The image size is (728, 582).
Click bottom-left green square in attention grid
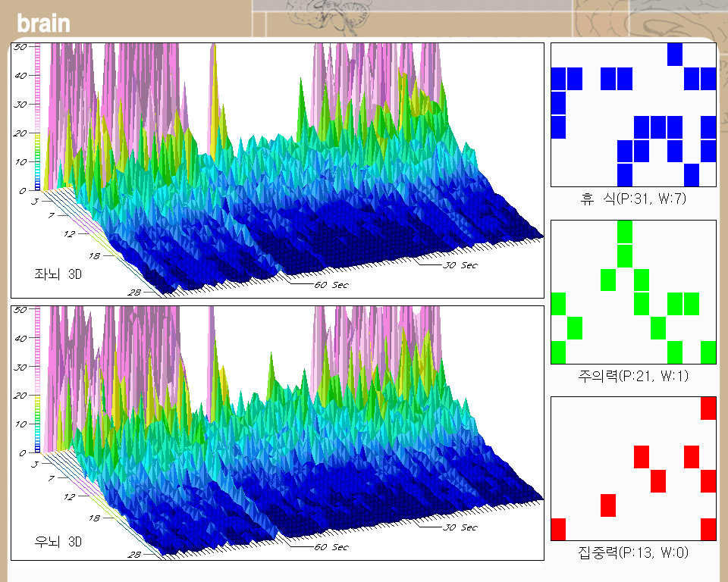[x=559, y=352]
